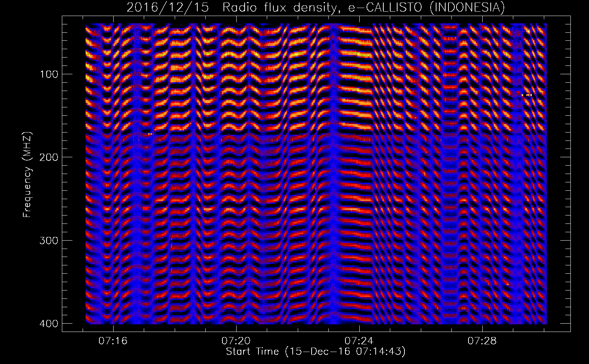
Task: Select the plot title text starting with "2016/12/15 Radio flux density"
Action: 316,7
